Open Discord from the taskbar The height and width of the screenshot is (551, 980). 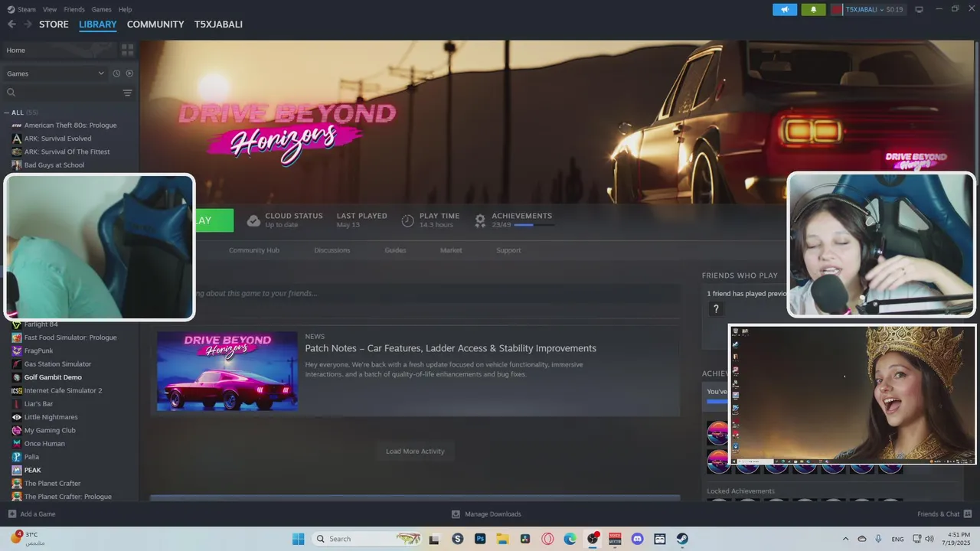637,539
